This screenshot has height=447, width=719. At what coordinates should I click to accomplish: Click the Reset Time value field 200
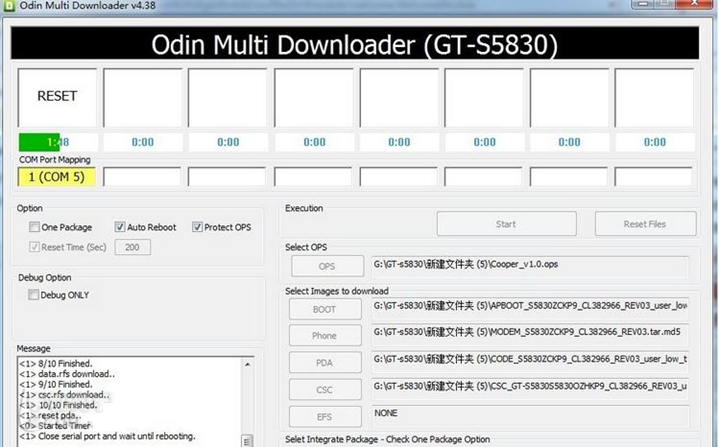pos(133,247)
